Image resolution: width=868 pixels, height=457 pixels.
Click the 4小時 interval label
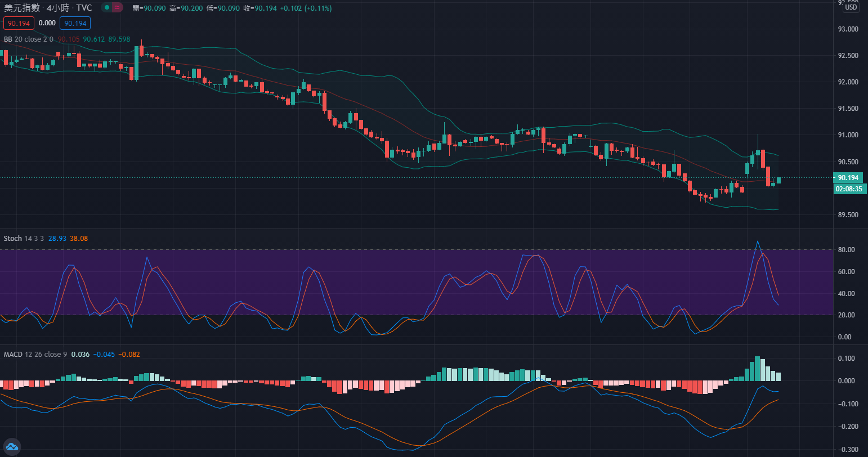(x=59, y=8)
